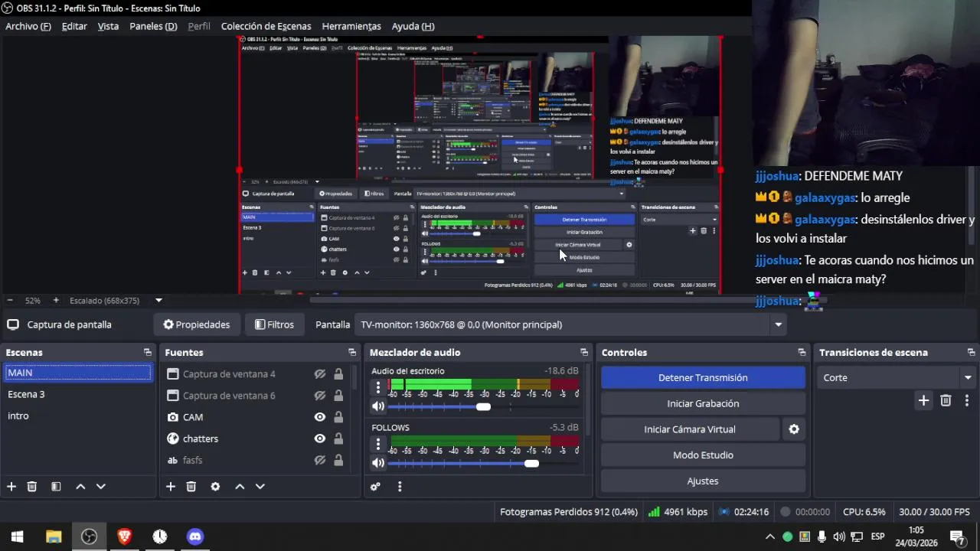Open the Archivo menu
The image size is (980, 551).
click(x=28, y=26)
